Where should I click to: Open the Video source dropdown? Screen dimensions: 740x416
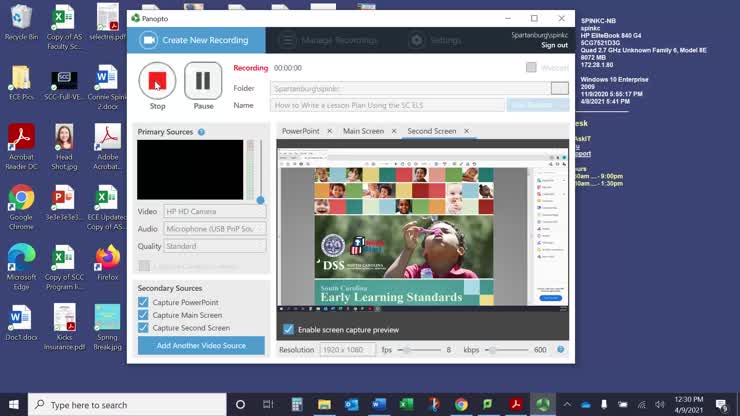click(x=214, y=212)
